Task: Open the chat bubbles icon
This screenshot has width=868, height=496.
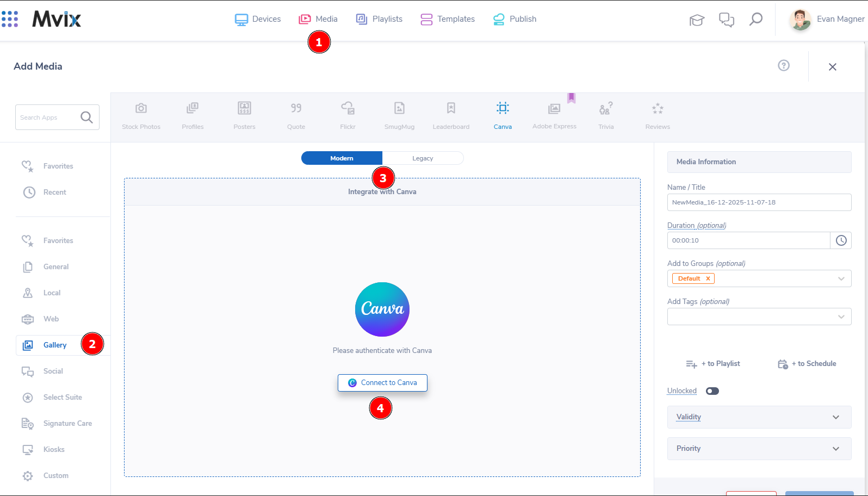Action: (727, 20)
